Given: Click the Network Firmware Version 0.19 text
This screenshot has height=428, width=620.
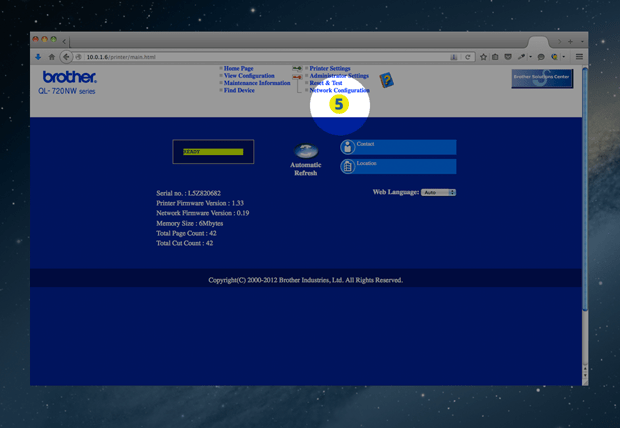Looking at the screenshot, I should pos(203,213).
